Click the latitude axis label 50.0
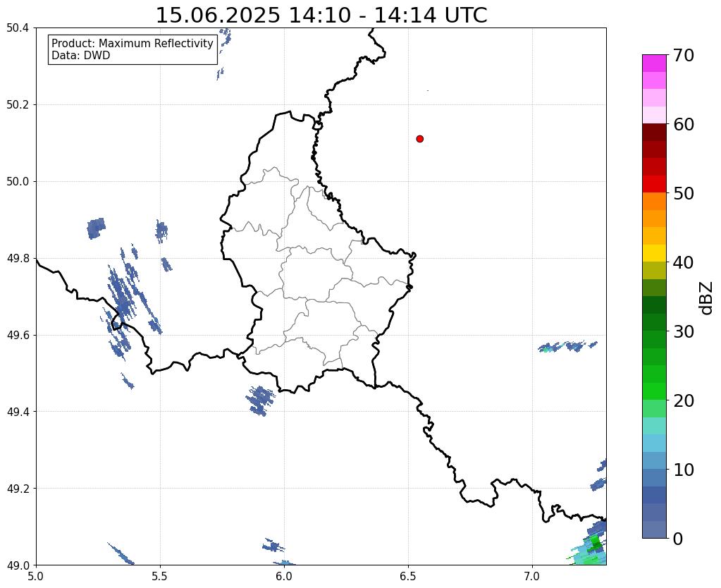 18,182
